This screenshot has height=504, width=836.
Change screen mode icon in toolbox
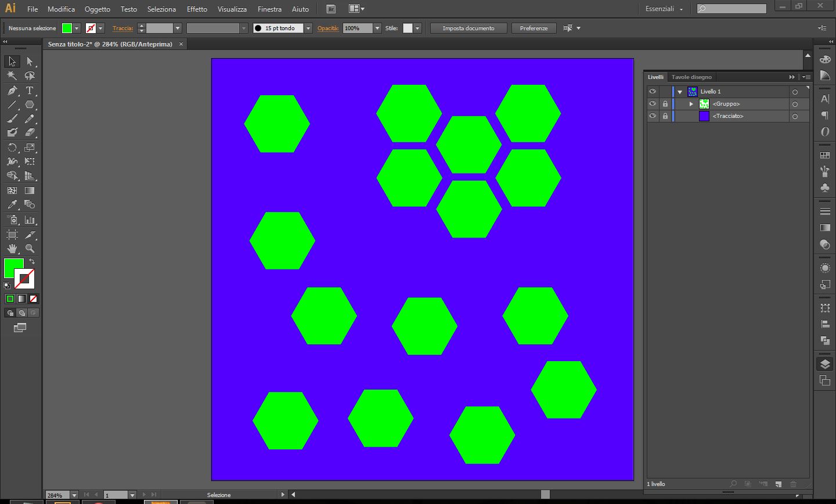pos(20,328)
